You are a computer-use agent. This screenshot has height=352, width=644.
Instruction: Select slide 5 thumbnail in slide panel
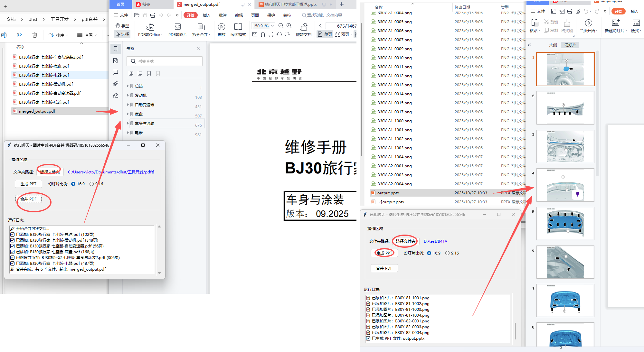(565, 224)
